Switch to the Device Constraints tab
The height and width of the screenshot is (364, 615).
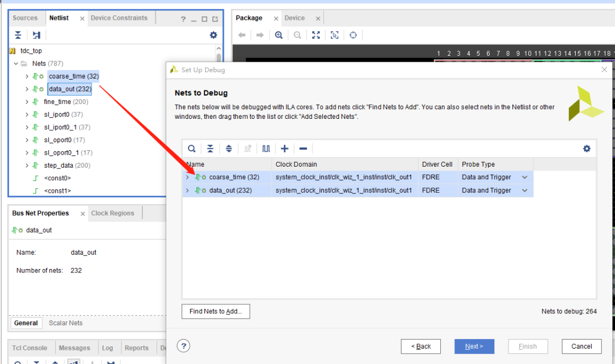coord(119,18)
